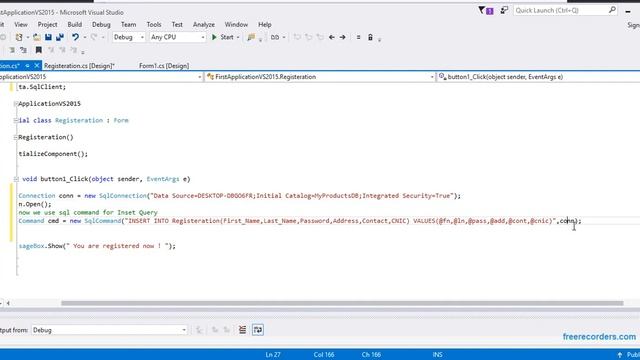Open the Help menu
Image resolution: width=640 pixels, height=360 pixels.
[265, 24]
